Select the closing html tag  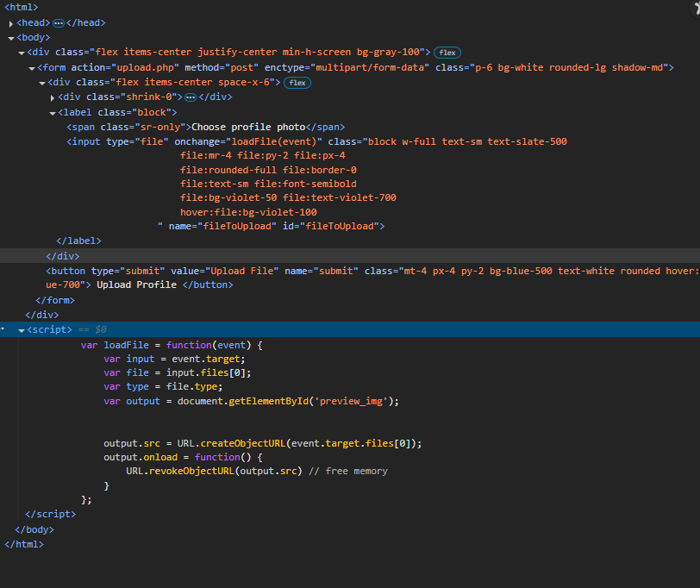tap(24, 544)
